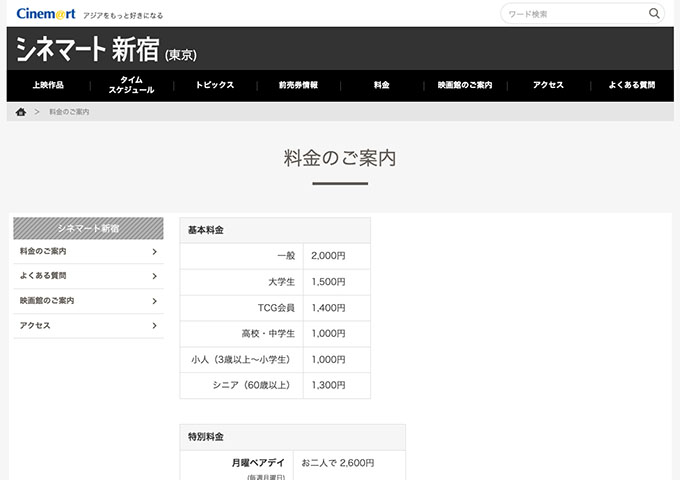Open the 上映作品 menu item

48,85
